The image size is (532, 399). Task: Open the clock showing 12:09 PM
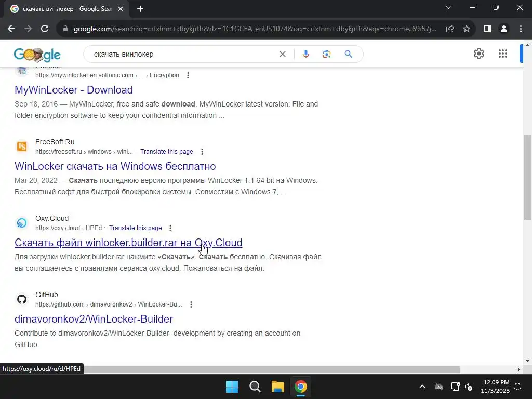point(495,387)
